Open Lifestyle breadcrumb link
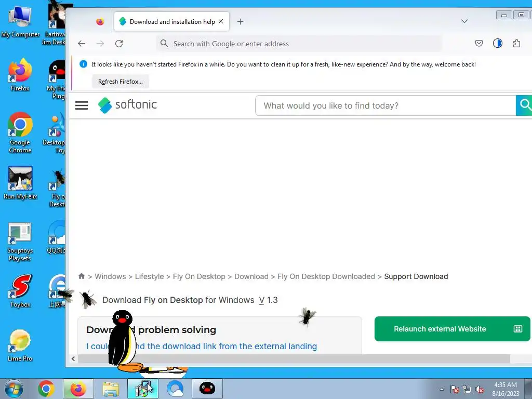This screenshot has height=399, width=532. coord(149,276)
